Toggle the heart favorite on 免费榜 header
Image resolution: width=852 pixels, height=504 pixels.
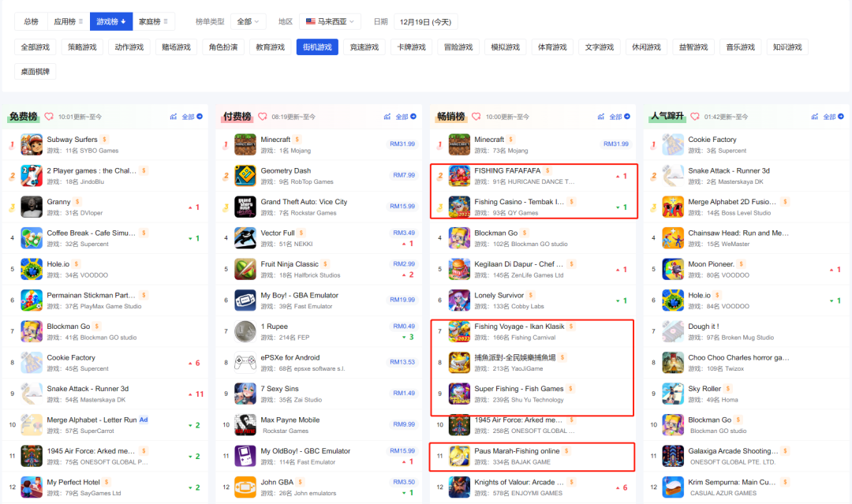tap(48, 115)
